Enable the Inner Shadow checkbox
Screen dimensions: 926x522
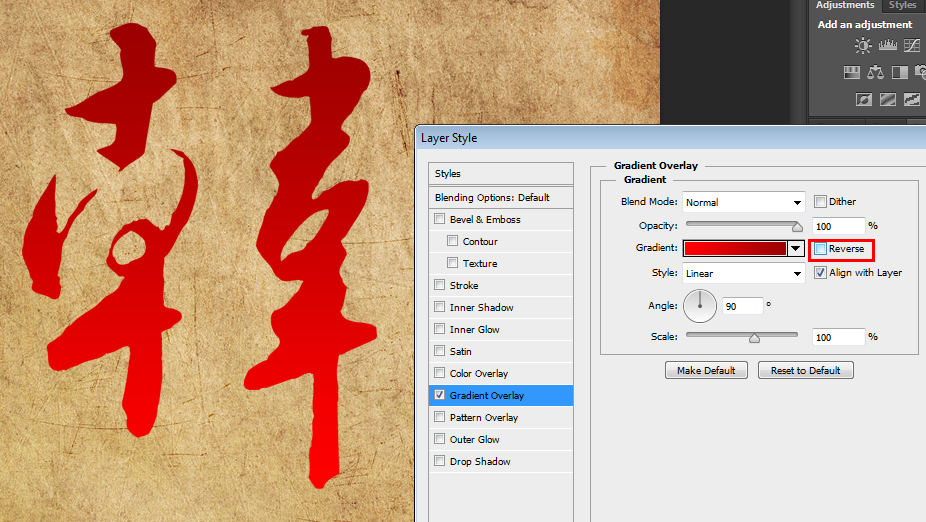pos(439,306)
